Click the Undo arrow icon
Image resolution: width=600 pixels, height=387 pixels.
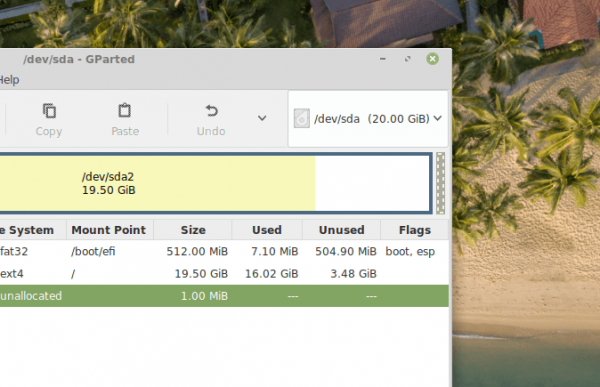(x=211, y=111)
